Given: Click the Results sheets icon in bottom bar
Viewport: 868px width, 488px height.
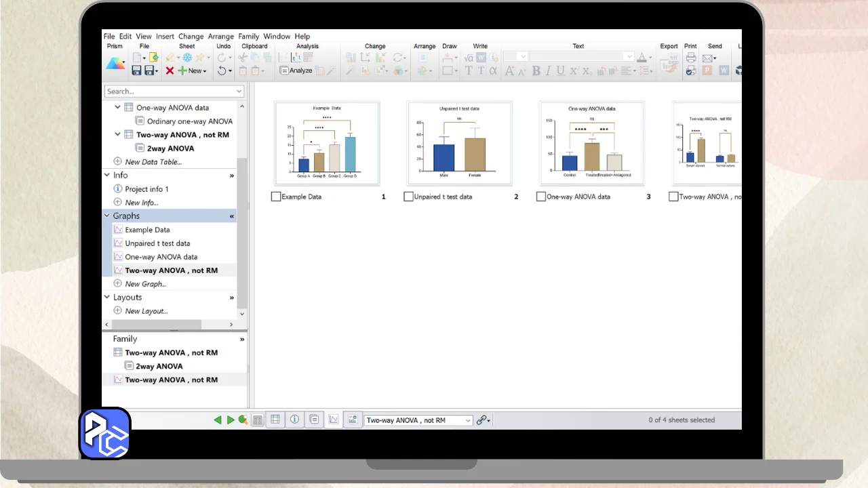Looking at the screenshot, I should 314,420.
